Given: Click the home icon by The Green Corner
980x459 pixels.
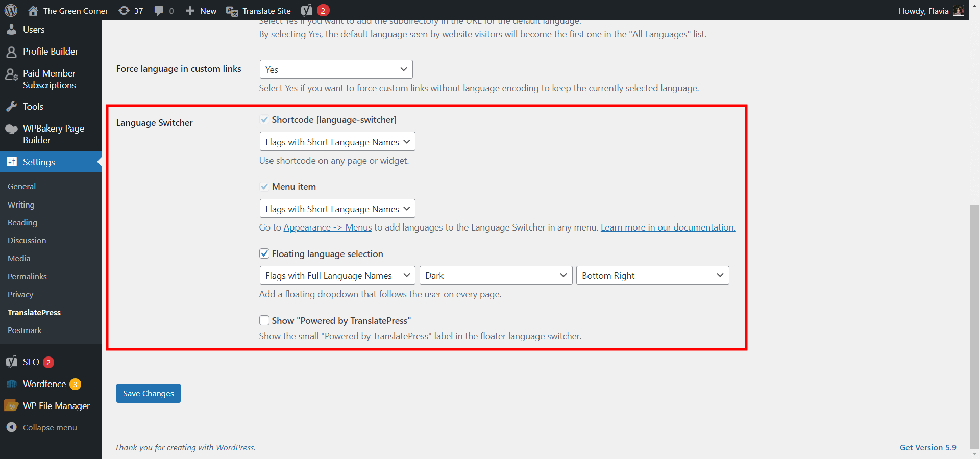Looking at the screenshot, I should [x=33, y=10].
